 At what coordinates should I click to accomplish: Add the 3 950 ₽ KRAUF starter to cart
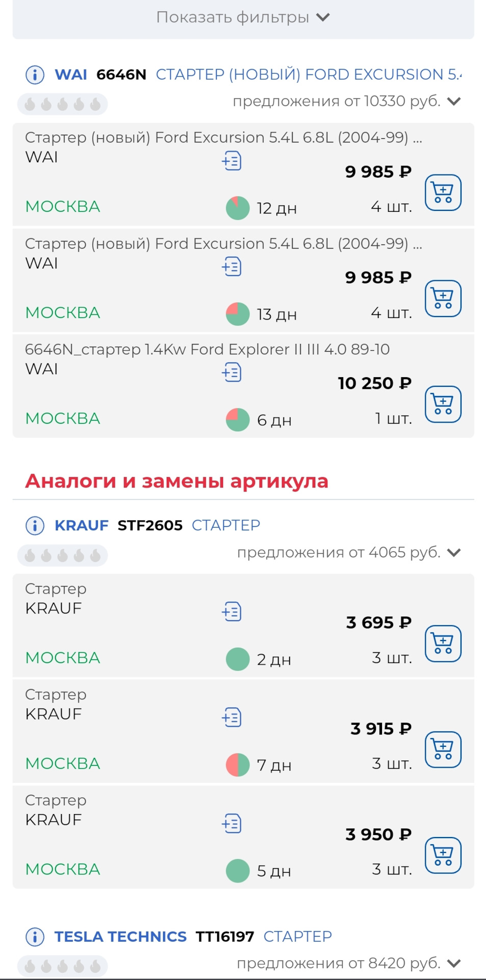pyautogui.click(x=443, y=855)
